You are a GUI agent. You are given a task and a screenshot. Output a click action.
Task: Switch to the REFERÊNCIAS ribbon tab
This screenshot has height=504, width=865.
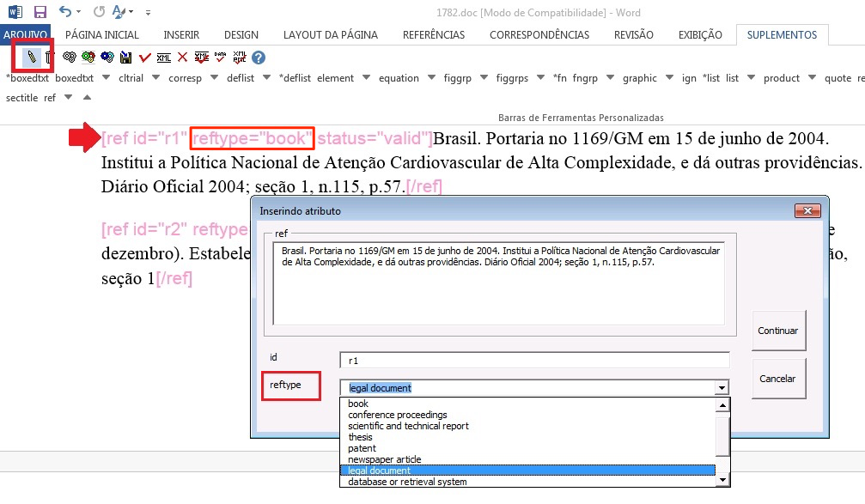pyautogui.click(x=433, y=35)
